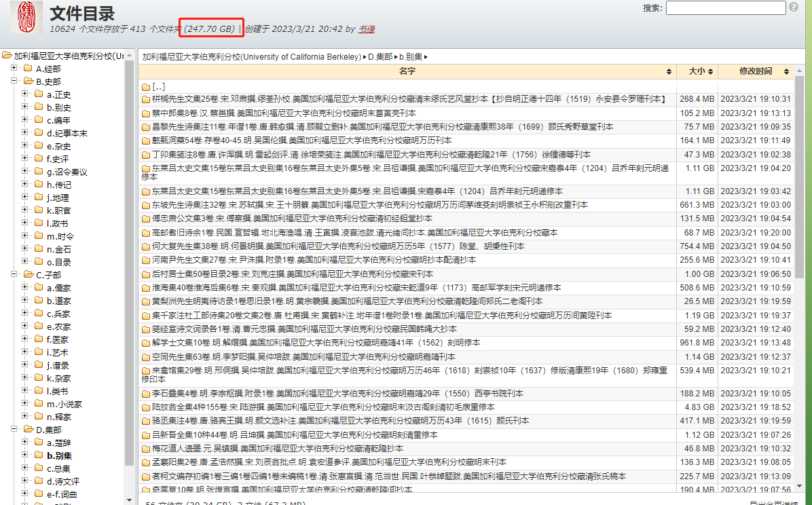Click folder icon beside 李石叠集4卷 row

pyautogui.click(x=146, y=394)
